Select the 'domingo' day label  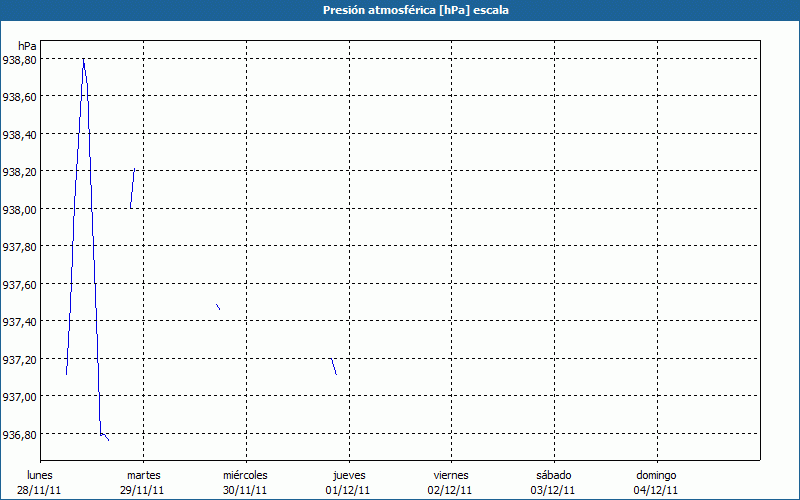point(656,476)
